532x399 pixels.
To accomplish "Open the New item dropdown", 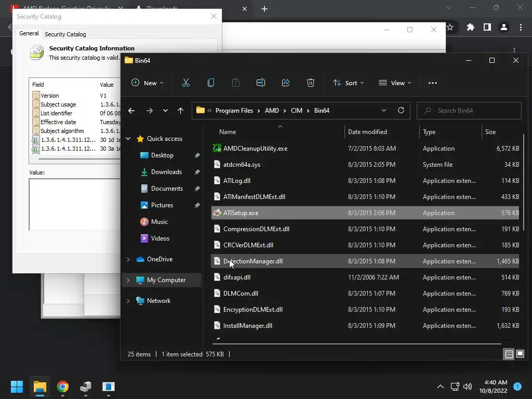I will coord(147,83).
